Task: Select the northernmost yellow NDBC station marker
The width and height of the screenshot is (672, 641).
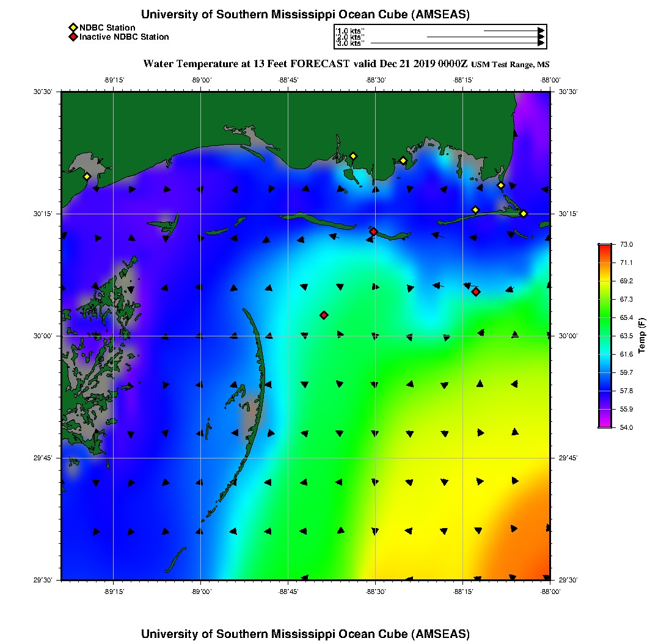Action: 352,156
